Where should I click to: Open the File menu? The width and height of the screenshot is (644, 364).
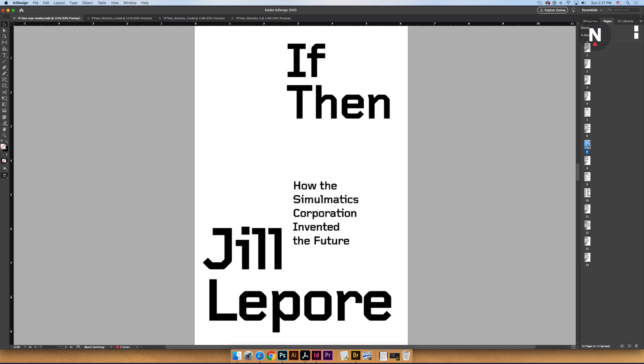pos(35,3)
